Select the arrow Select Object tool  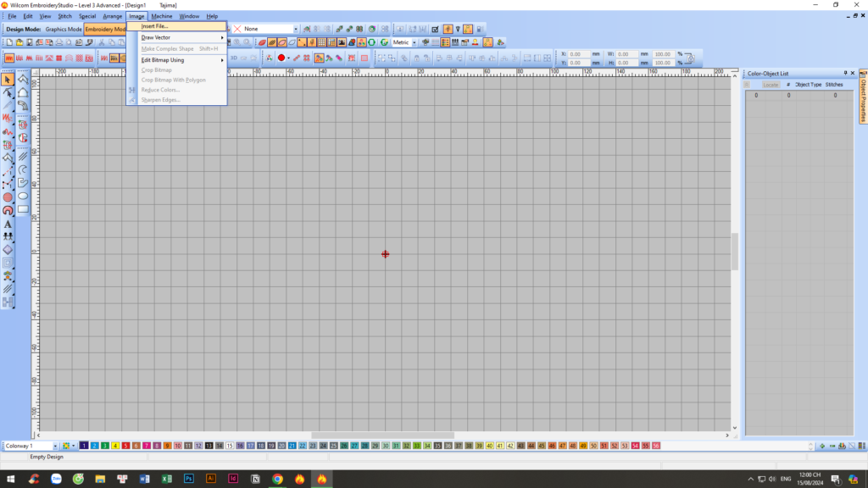click(8, 80)
